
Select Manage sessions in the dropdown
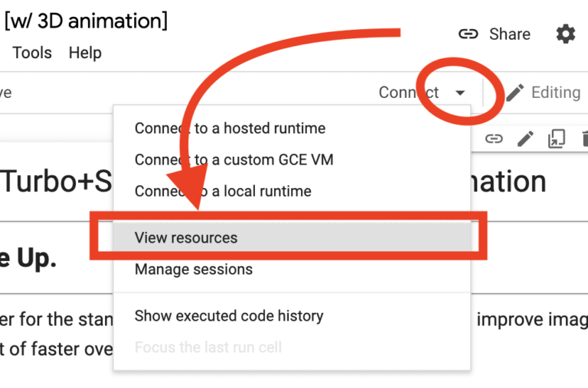click(x=193, y=269)
